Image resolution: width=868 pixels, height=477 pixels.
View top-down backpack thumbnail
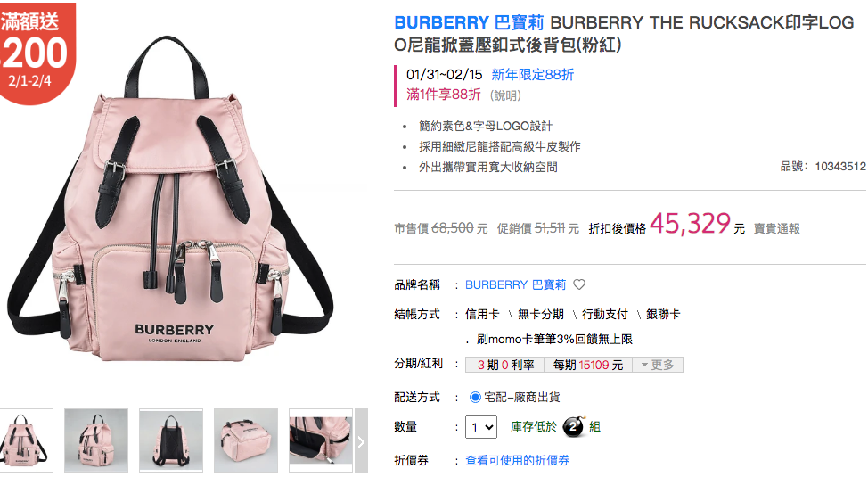246,441
